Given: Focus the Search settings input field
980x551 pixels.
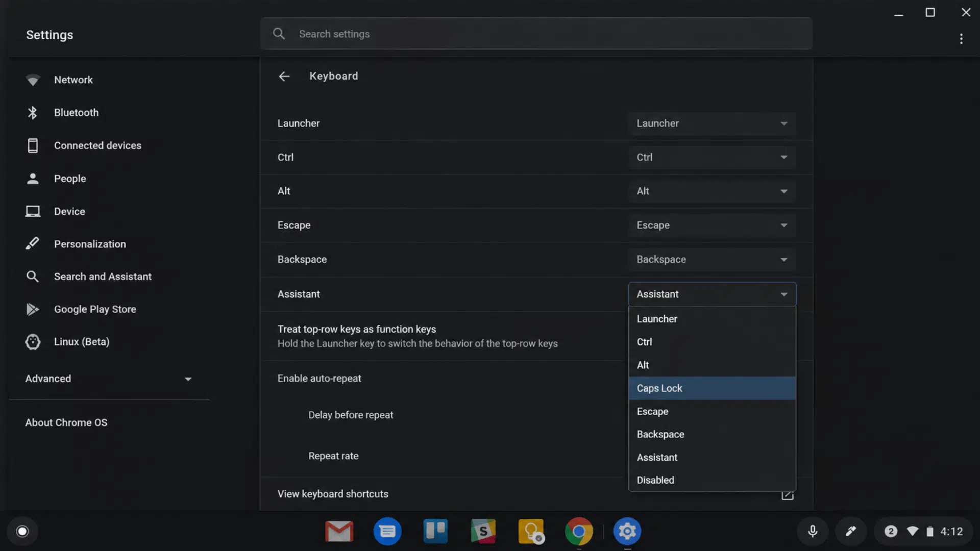Looking at the screenshot, I should pyautogui.click(x=536, y=34).
